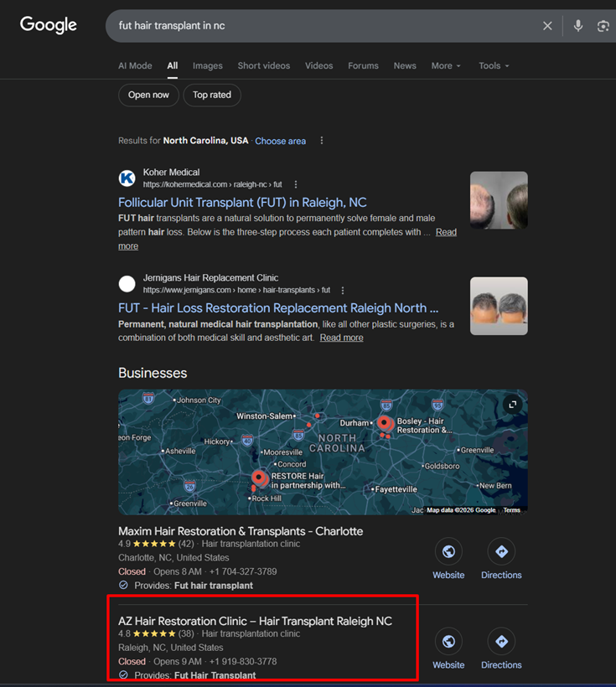Open the Koher Medical result options menu
Image resolution: width=616 pixels, height=687 pixels.
tap(296, 184)
